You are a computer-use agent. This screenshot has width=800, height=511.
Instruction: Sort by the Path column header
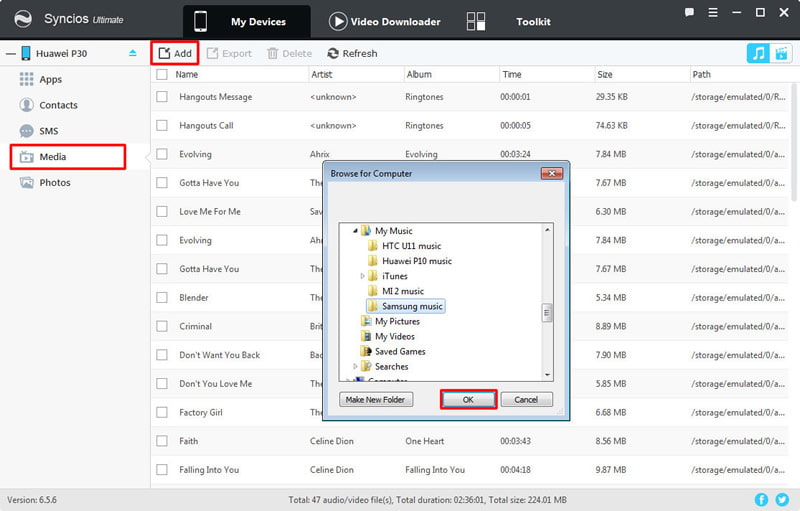[x=701, y=74]
